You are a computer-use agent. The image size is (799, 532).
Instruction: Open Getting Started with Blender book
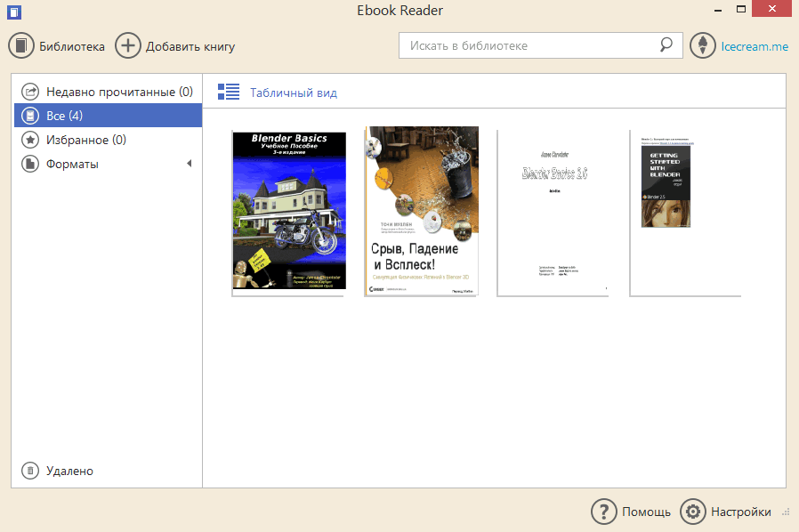[685, 212]
